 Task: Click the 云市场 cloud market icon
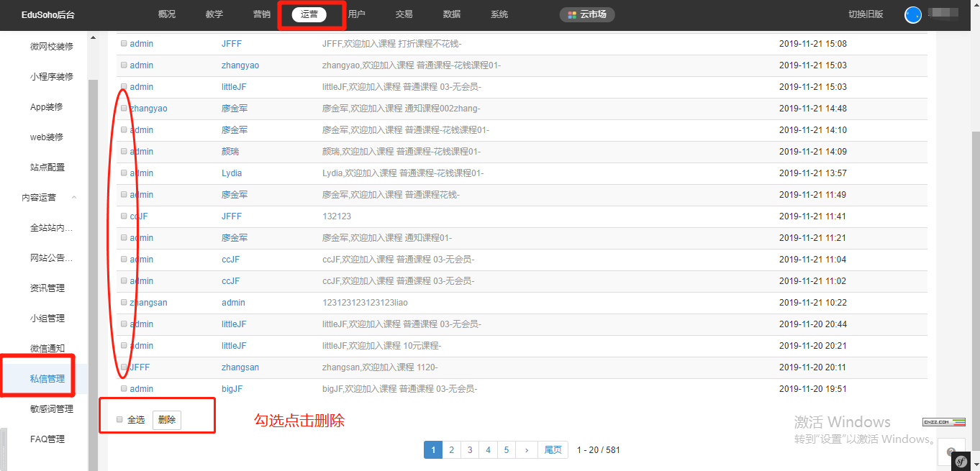tap(572, 14)
